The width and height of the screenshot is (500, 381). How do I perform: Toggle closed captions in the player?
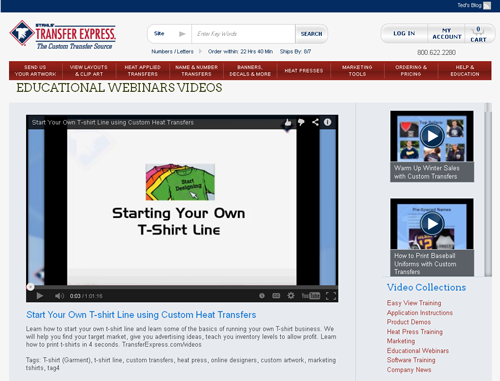tap(276, 296)
